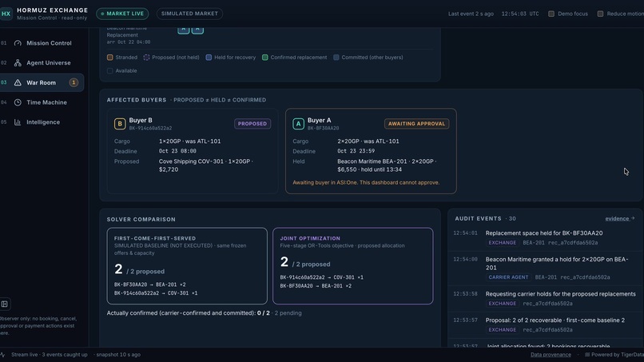
Task: Click Buyer B deadline "Oct 23 08:00"
Action: [177, 151]
